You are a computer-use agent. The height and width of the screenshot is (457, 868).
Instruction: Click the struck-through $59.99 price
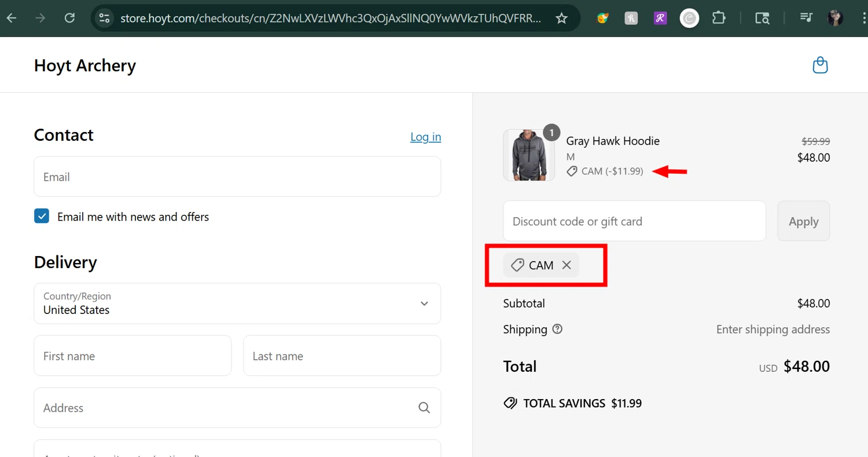[815, 141]
